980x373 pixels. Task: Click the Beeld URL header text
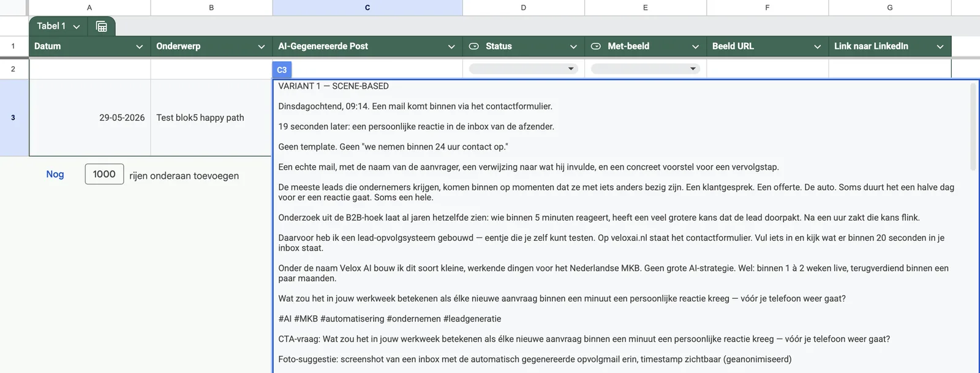733,47
